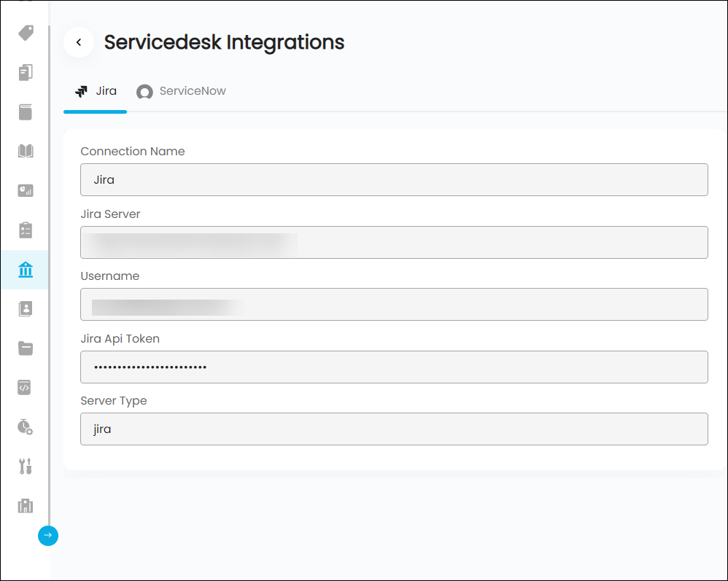Click the folder sidebar icon
Viewport: 728px width, 581px height.
pos(26,348)
